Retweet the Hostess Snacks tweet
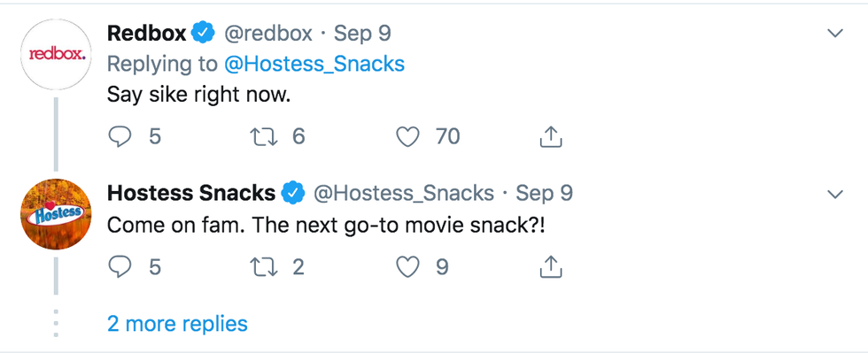 click(x=262, y=268)
